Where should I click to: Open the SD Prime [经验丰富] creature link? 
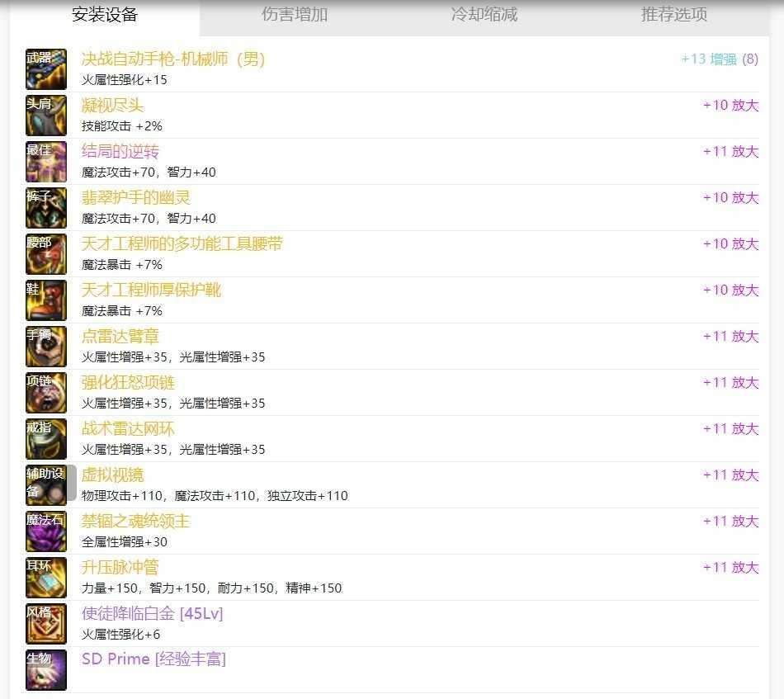154,659
